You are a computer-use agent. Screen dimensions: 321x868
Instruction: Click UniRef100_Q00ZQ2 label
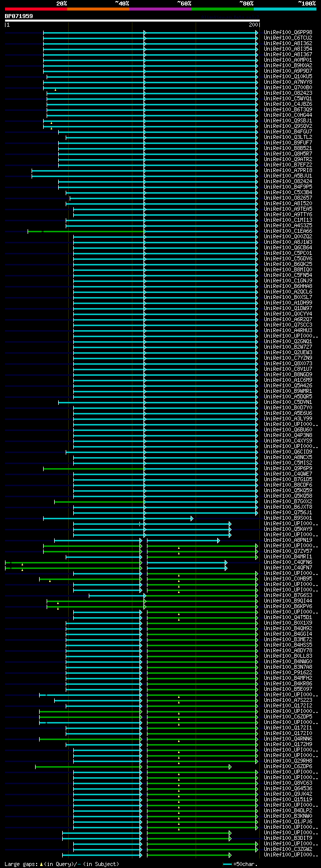click(x=288, y=236)
